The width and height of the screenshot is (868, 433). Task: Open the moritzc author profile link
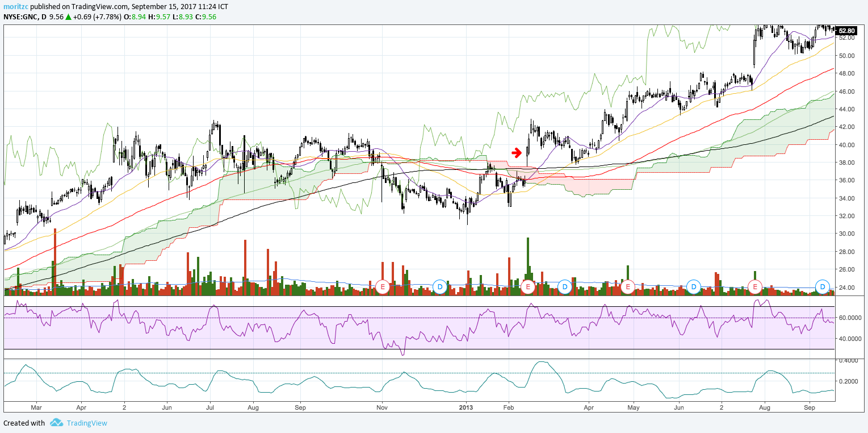pyautogui.click(x=15, y=7)
